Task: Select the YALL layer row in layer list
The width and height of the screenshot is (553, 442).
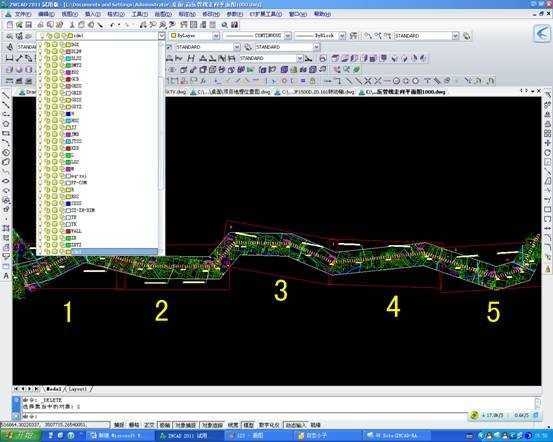Action: pos(97,231)
